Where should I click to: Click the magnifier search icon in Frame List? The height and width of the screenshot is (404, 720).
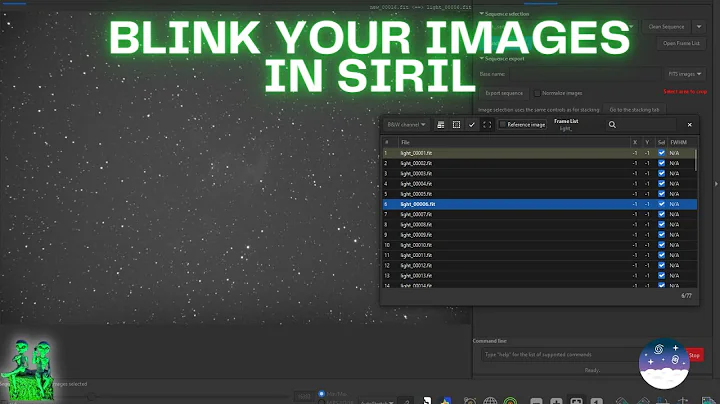click(x=612, y=125)
